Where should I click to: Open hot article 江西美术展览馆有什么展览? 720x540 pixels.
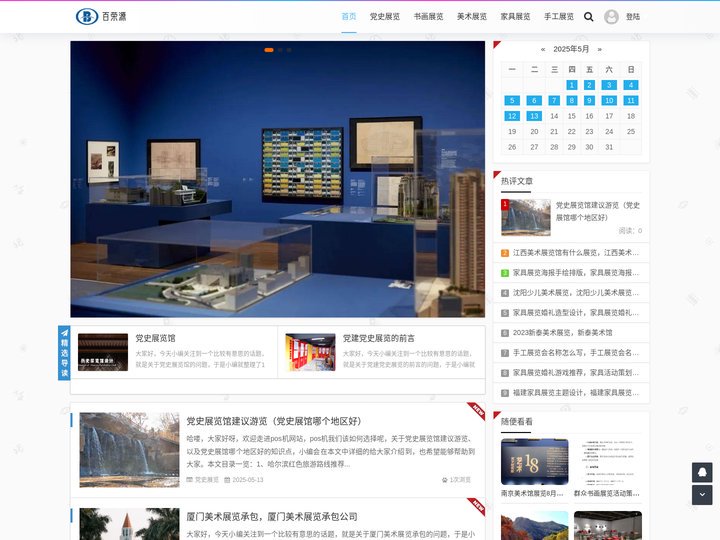(x=576, y=253)
